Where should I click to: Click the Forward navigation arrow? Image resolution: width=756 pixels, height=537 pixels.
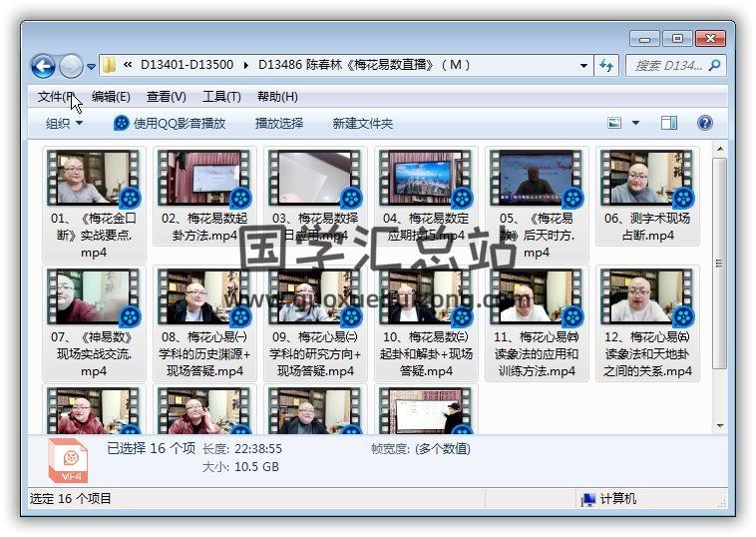72,66
